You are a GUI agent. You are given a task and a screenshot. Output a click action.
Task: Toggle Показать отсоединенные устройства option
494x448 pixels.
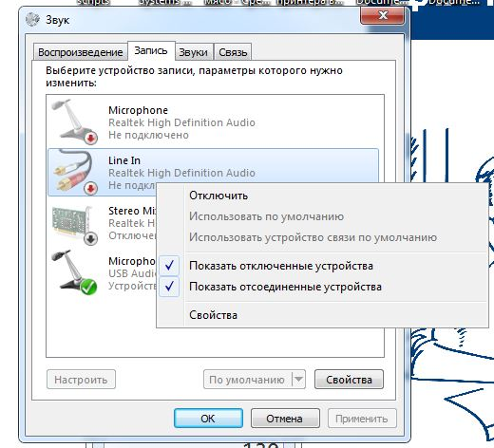tap(285, 287)
